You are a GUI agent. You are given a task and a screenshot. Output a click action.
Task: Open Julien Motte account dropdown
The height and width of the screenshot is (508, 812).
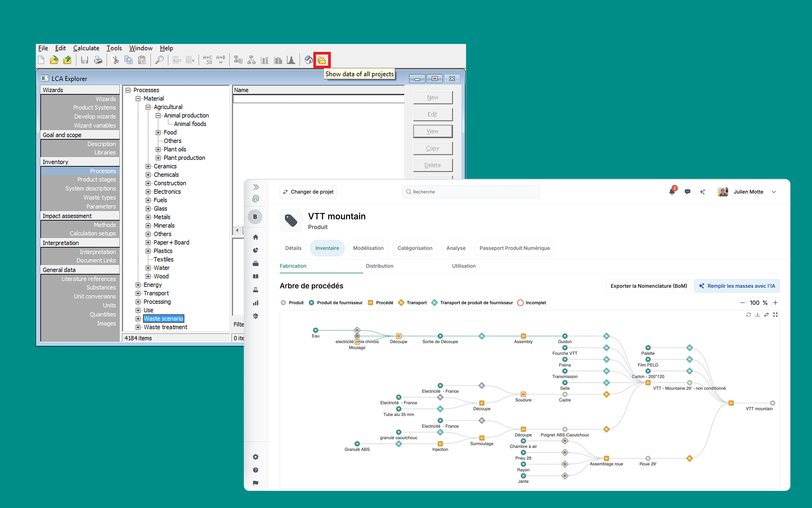[774, 192]
